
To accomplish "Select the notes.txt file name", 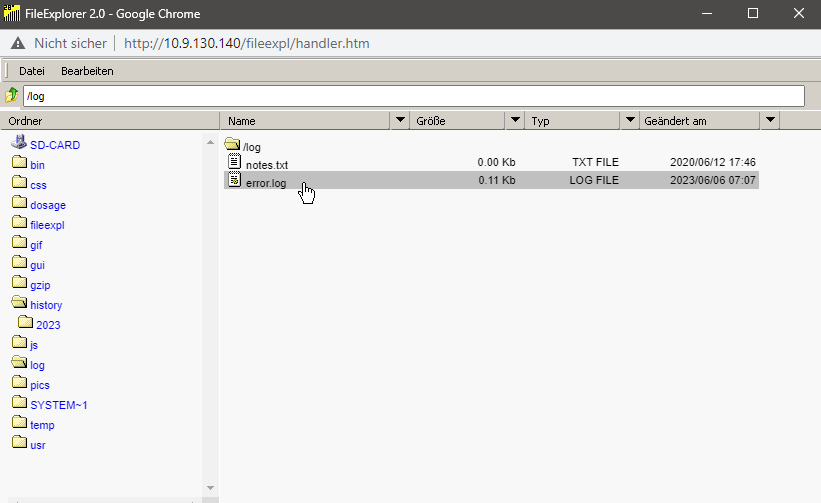I will tap(267, 165).
